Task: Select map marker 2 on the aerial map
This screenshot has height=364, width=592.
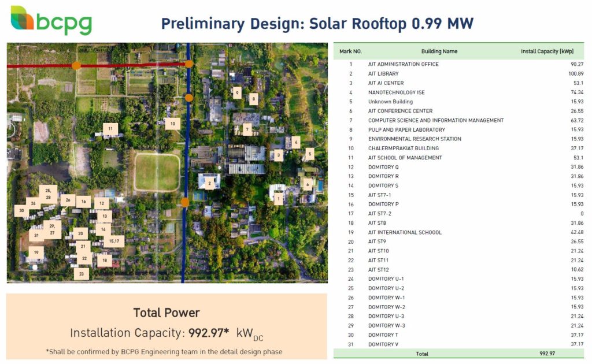Action: pos(209,183)
